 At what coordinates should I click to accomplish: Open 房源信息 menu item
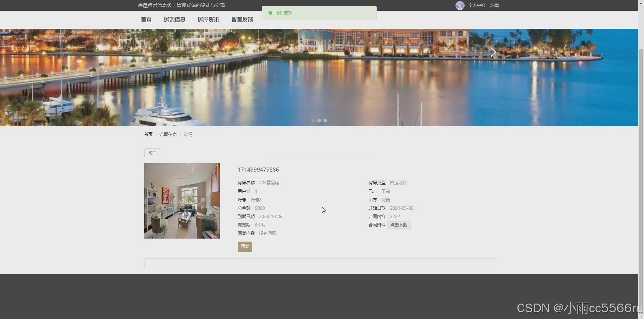(x=174, y=19)
